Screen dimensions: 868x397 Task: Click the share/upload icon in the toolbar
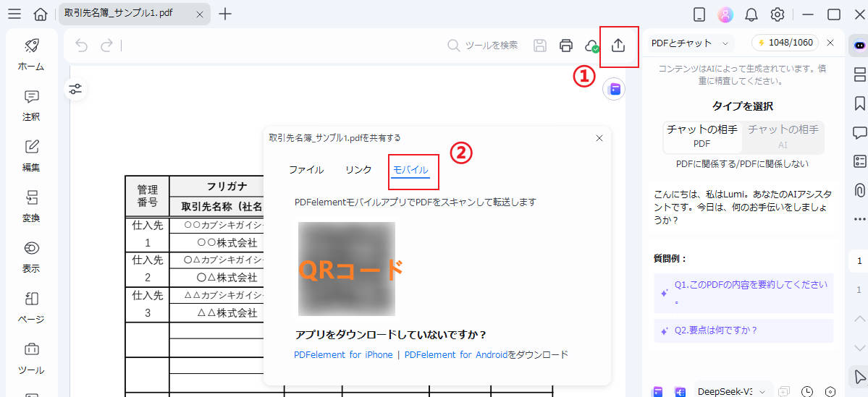coord(618,46)
